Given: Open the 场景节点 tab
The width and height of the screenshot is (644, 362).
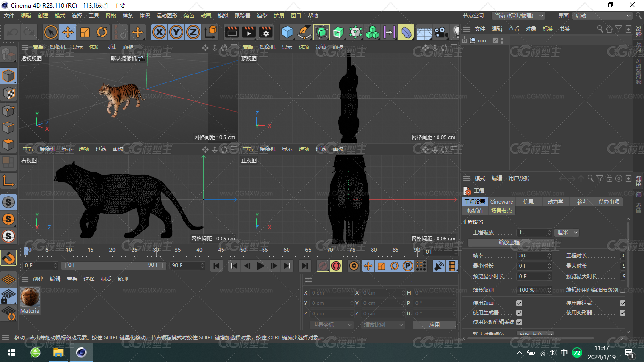Looking at the screenshot, I should tap(502, 211).
